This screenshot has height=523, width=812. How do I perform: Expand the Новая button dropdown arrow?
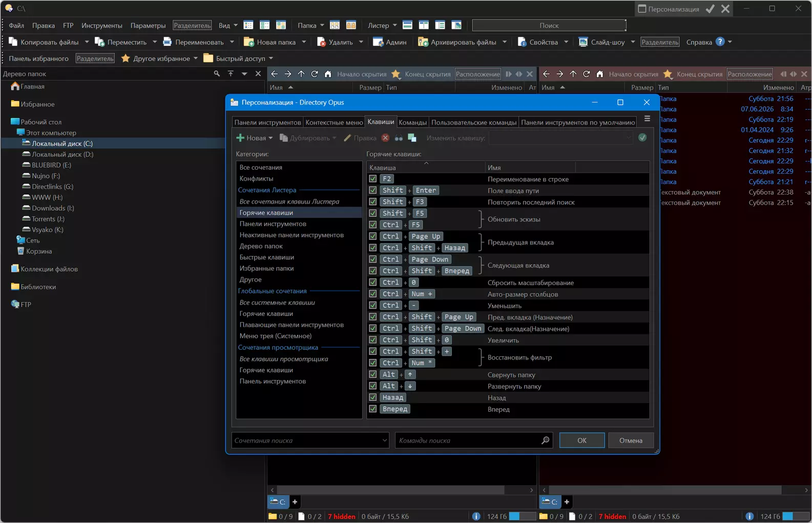(270, 138)
